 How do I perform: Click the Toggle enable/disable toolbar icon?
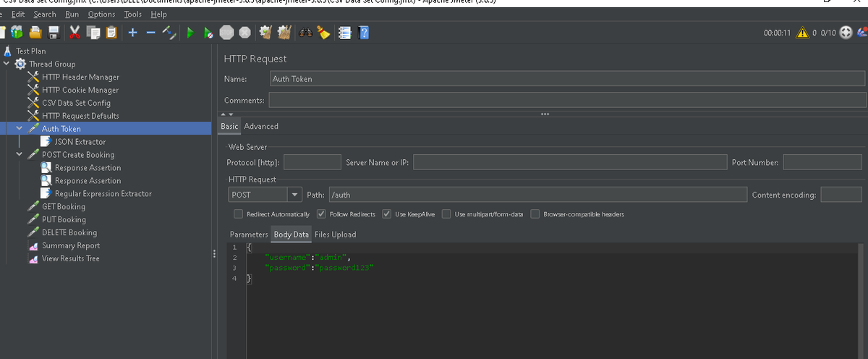click(169, 33)
